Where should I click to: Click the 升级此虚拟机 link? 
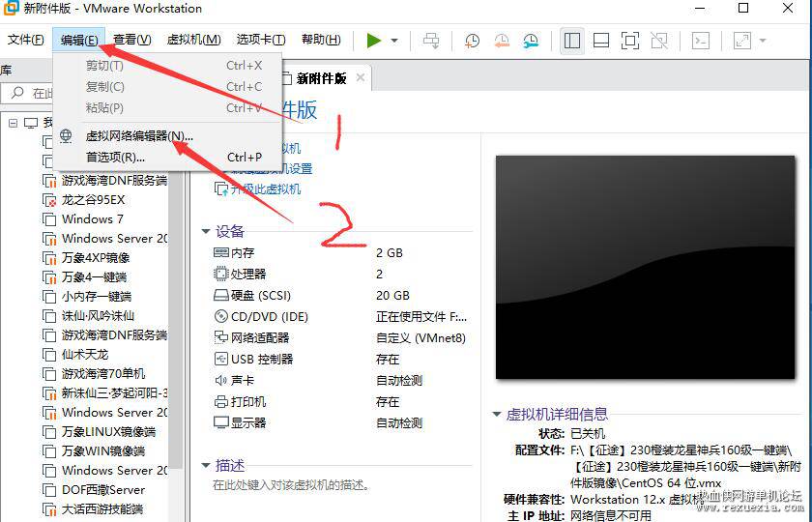[266, 189]
